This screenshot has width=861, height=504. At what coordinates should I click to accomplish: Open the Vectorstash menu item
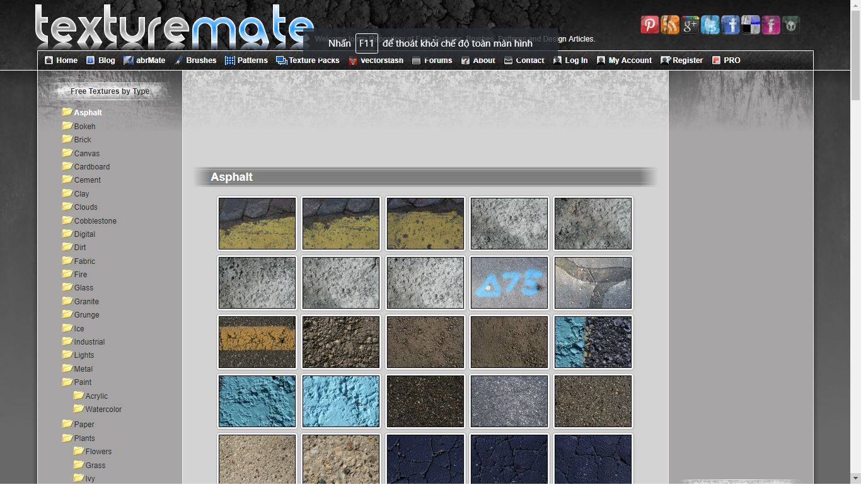point(376,60)
